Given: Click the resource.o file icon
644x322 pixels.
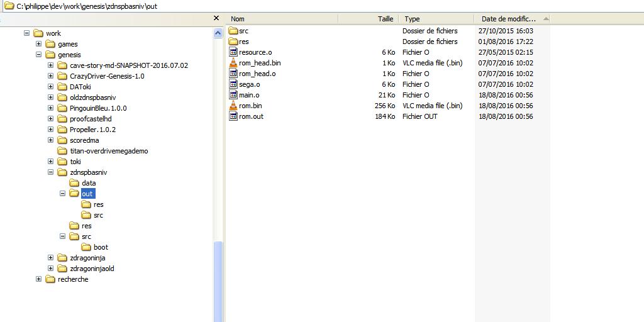Looking at the screenshot, I should coord(233,52).
